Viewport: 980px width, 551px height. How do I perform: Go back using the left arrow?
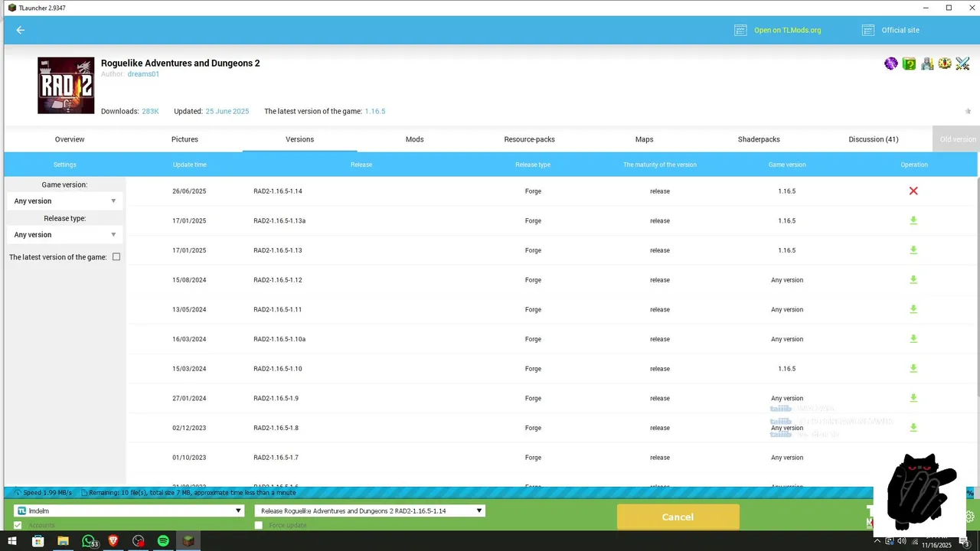[x=21, y=30]
